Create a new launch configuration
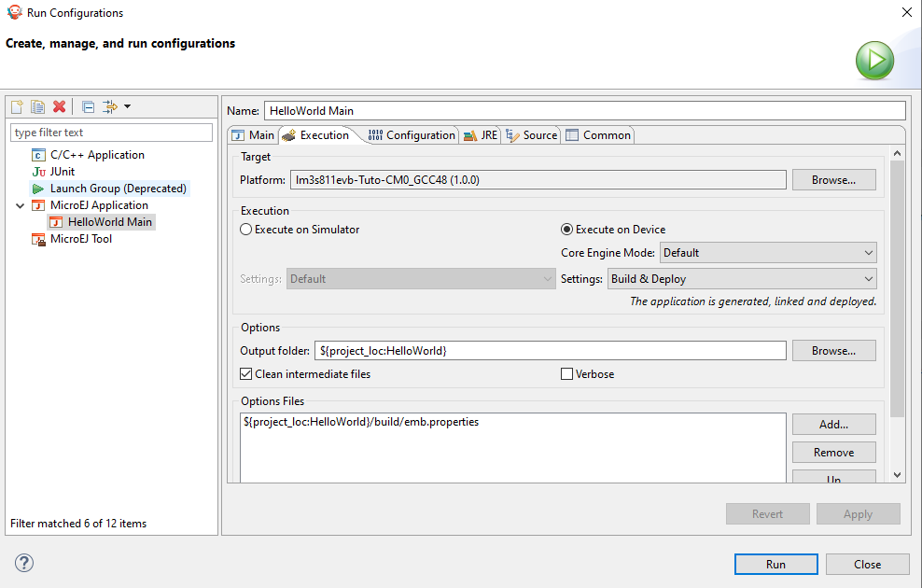Viewport: 922px width, 588px height. coord(16,105)
